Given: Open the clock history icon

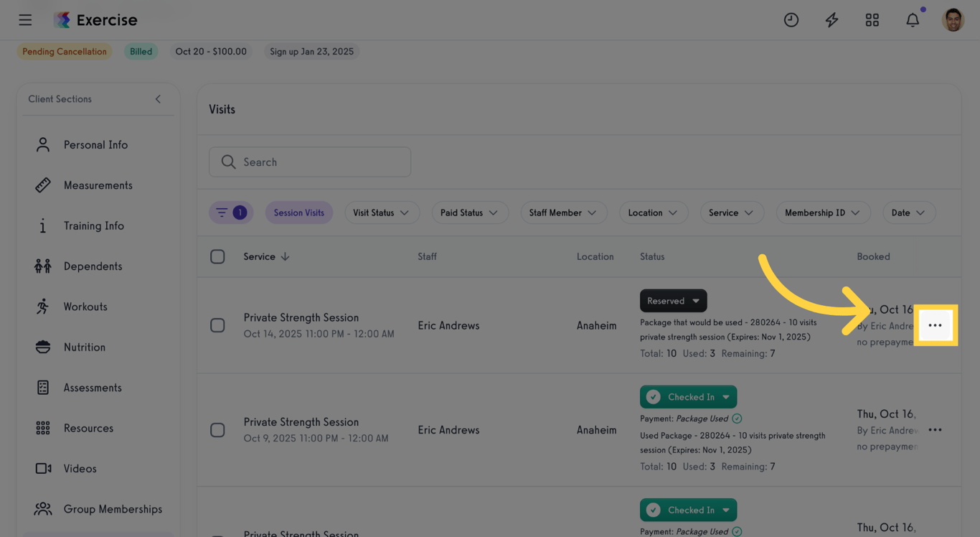Looking at the screenshot, I should (791, 20).
